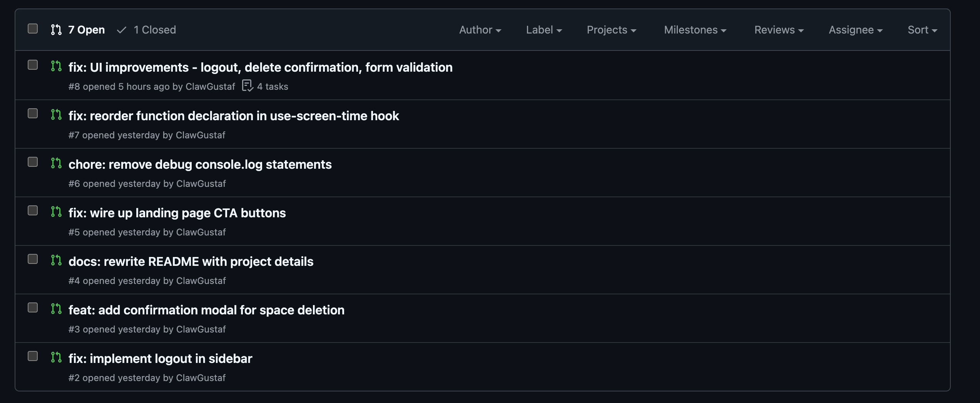Open the Sort dropdown

[921, 30]
